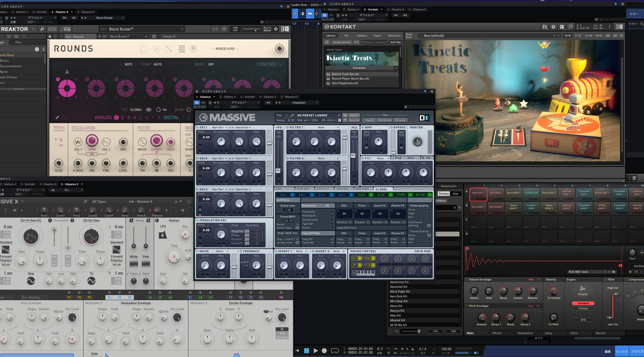Select Kick 606 1 cell in Battery
This screenshot has width=644, height=357.
[x=478, y=194]
